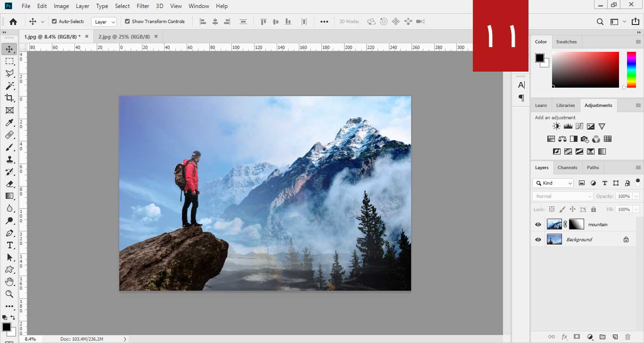
Task: Open the Filter menu
Action: click(143, 6)
